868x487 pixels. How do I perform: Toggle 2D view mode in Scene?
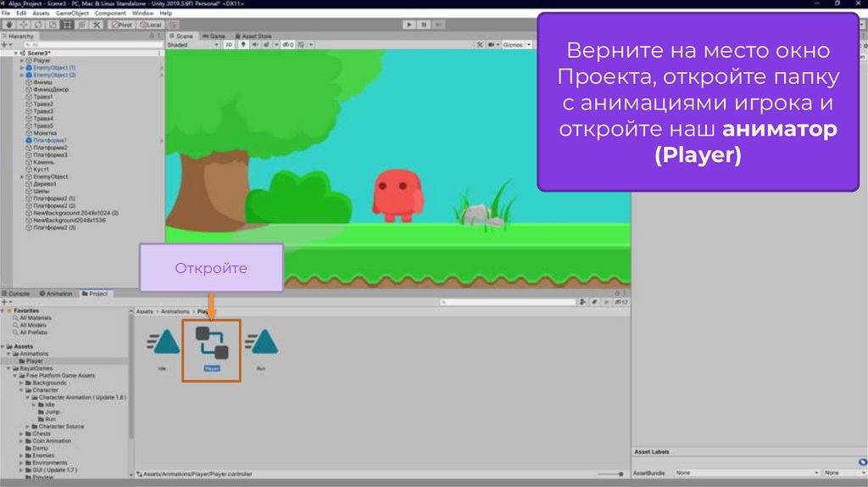(229, 44)
